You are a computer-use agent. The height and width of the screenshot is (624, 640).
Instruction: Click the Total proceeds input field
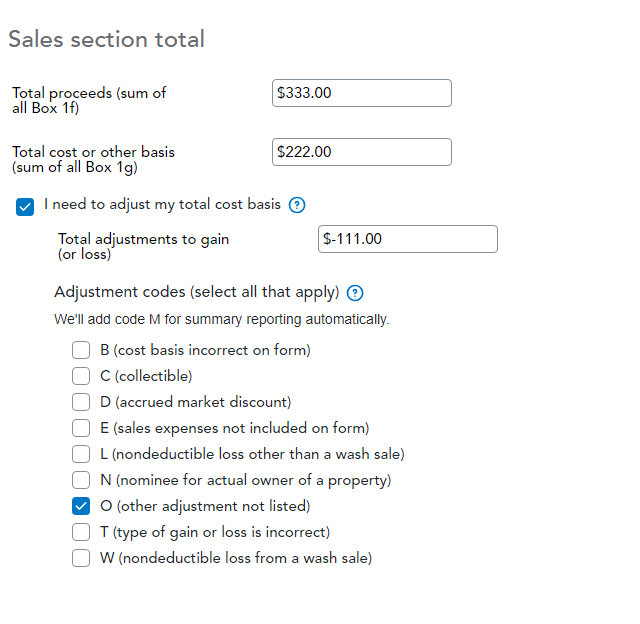[361, 93]
